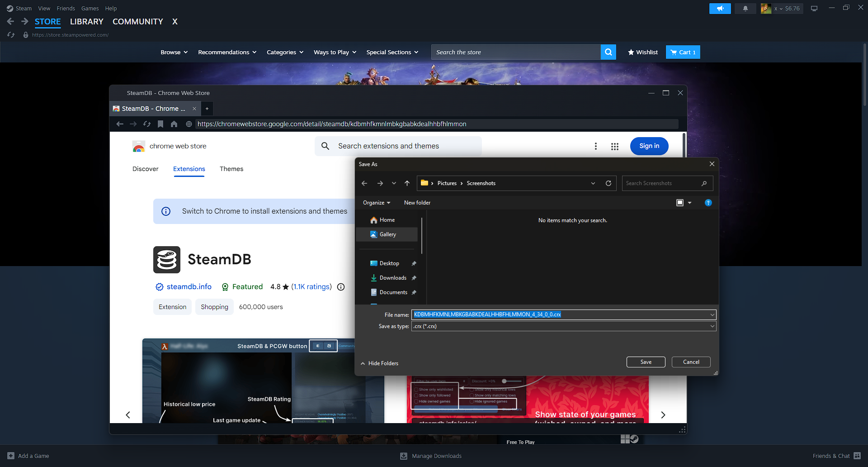This screenshot has width=868, height=467.
Task: Click the File name input field
Action: pyautogui.click(x=564, y=315)
